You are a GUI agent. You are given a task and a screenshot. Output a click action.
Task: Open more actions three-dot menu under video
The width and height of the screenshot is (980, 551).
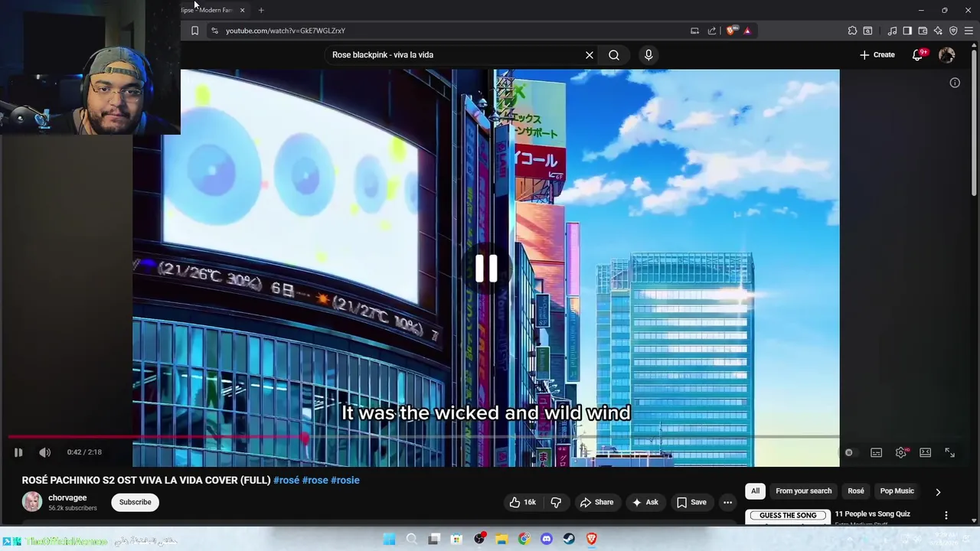[728, 502]
